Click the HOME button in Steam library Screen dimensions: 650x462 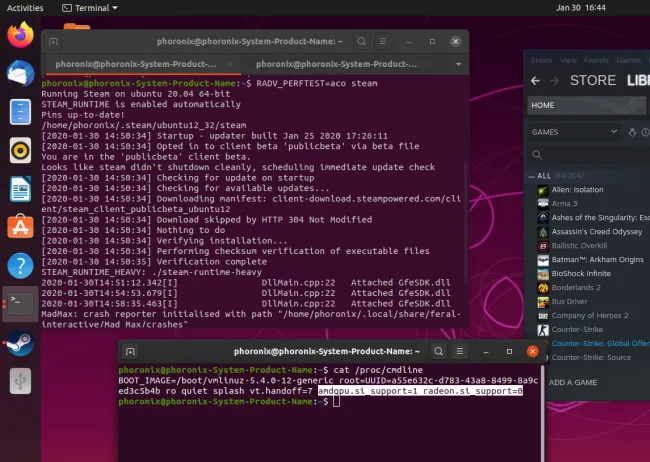[586, 105]
